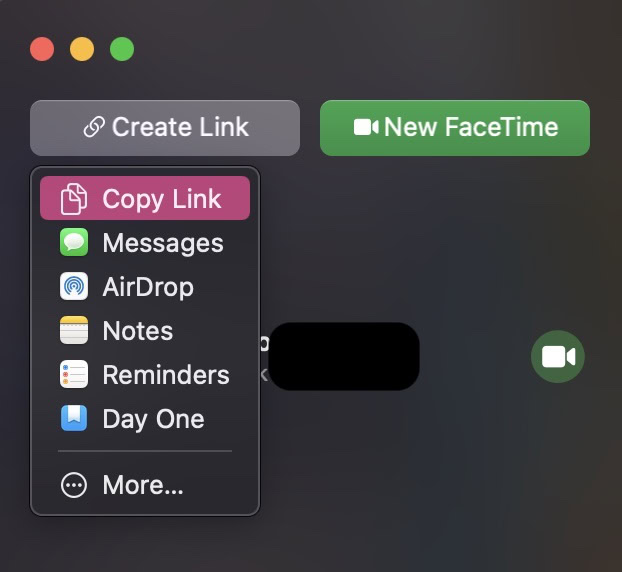
Task: Open the More... label for sharing options
Action: pyautogui.click(x=143, y=486)
